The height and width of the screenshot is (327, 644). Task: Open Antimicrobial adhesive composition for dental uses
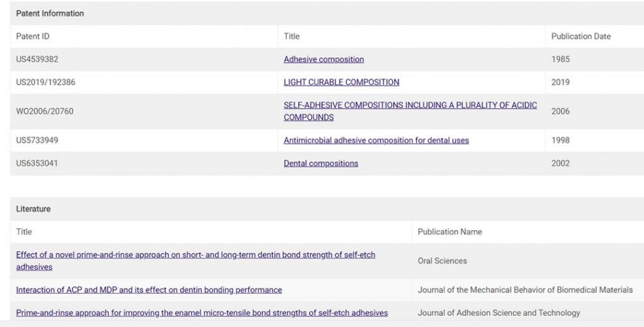(x=376, y=141)
